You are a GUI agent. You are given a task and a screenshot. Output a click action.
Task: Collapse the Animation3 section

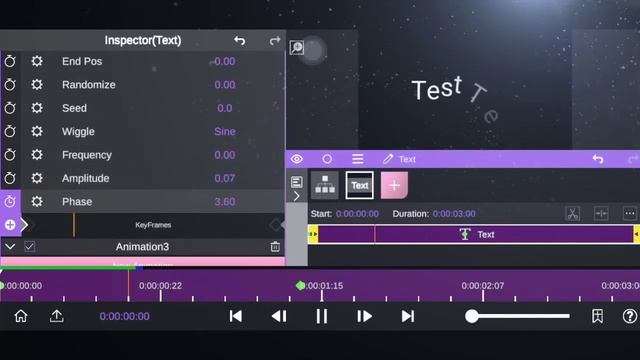coord(10,247)
